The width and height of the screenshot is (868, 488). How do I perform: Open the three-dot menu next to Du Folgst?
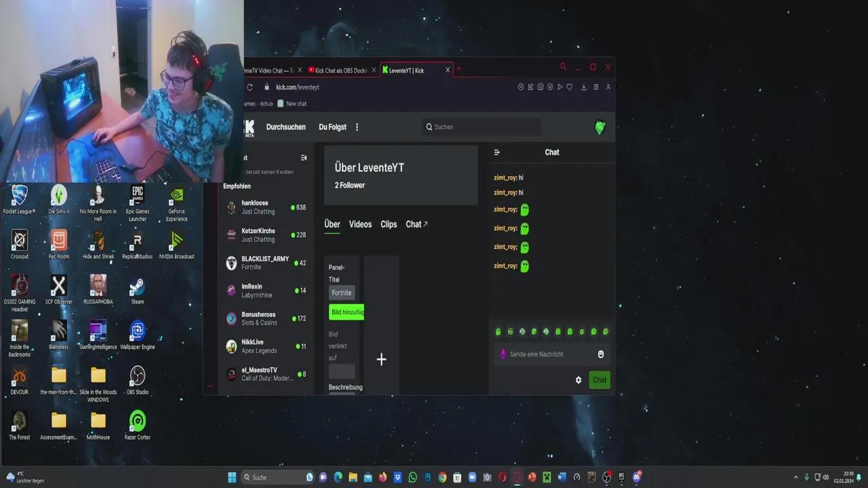357,127
